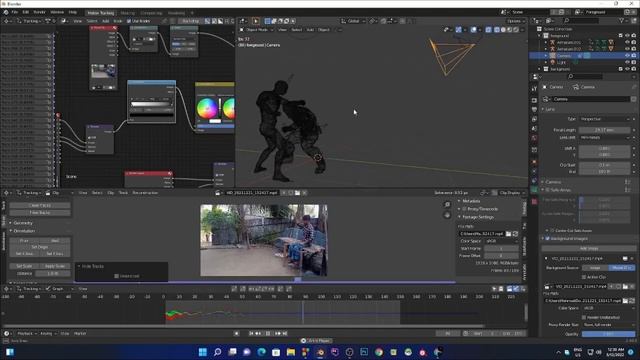Open View Layer properties tab

click(x=534, y=119)
